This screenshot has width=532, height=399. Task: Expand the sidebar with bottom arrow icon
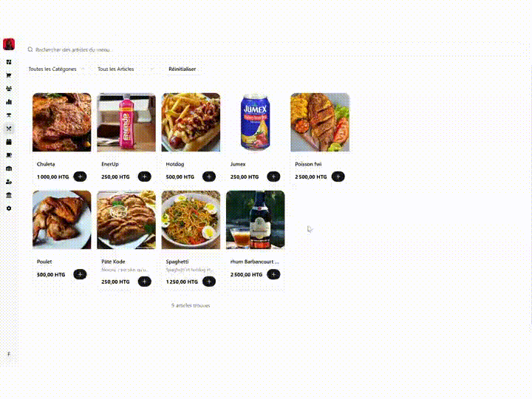(9, 354)
